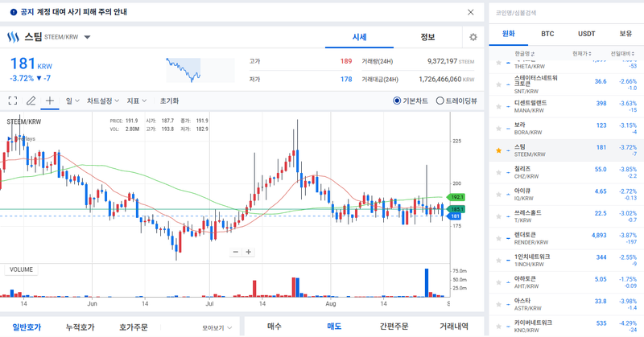
Task: Open chart settings gear icon
Action: click(473, 37)
